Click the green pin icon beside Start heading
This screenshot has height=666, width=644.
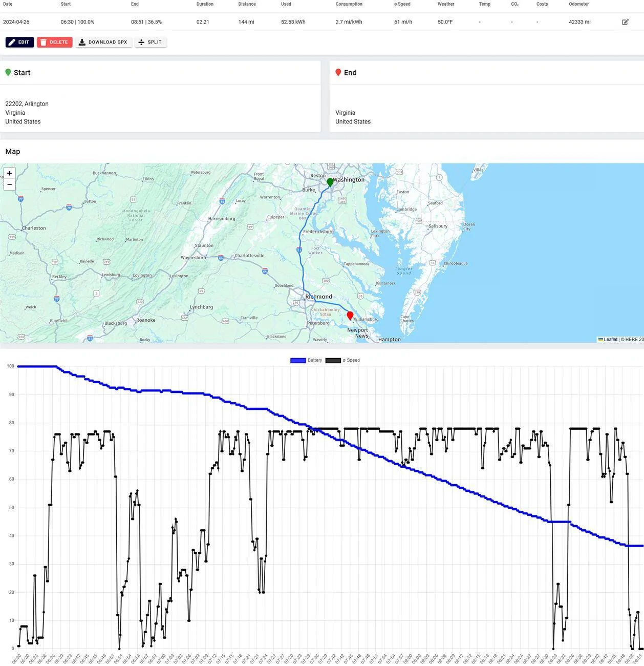point(8,73)
